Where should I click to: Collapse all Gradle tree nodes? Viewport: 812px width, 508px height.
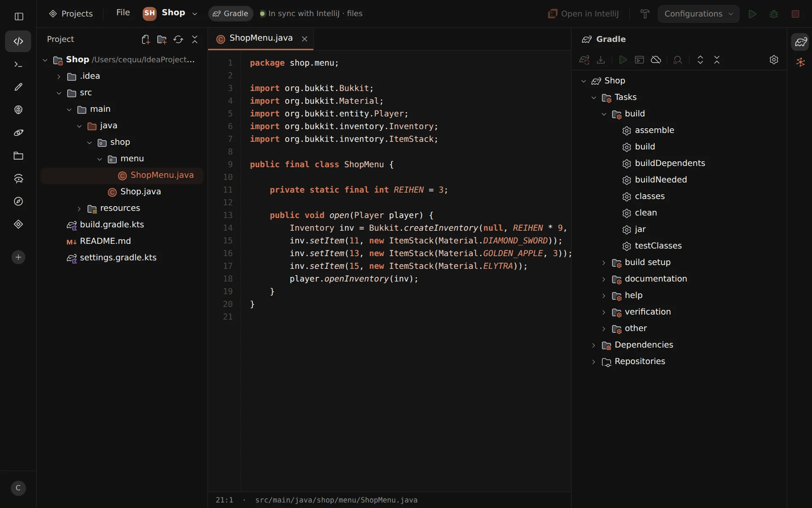tap(717, 60)
